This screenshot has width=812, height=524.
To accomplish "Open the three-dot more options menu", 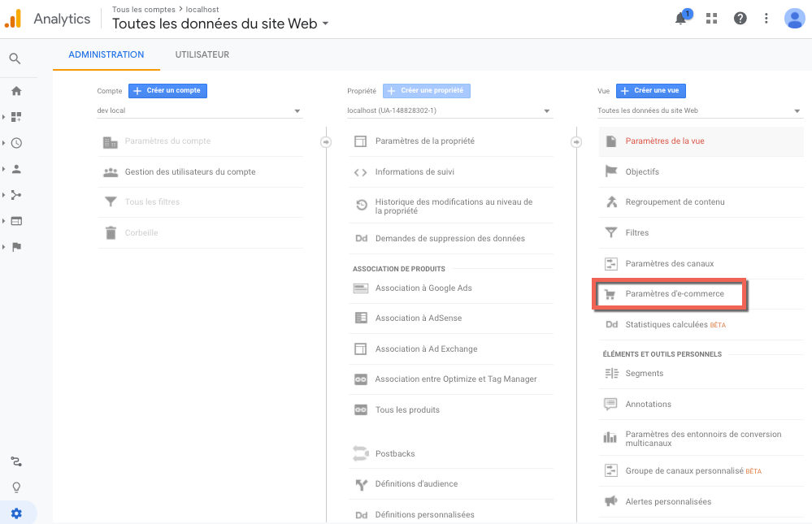I will click(x=766, y=19).
